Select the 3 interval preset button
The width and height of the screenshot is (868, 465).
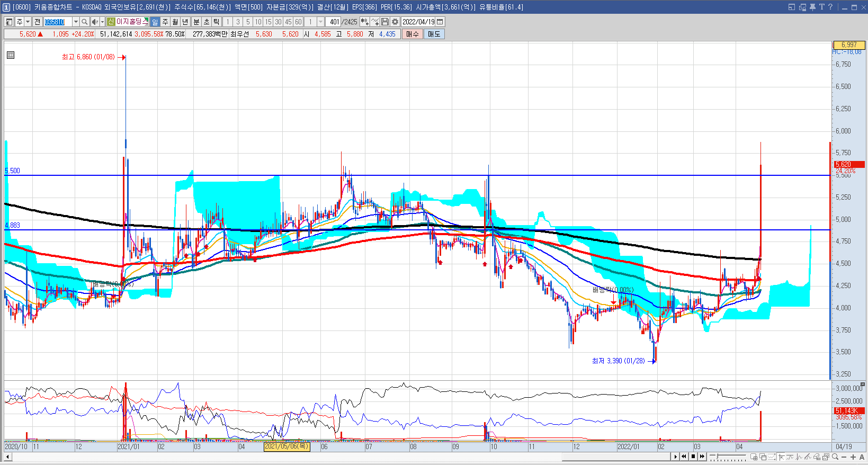coord(238,22)
